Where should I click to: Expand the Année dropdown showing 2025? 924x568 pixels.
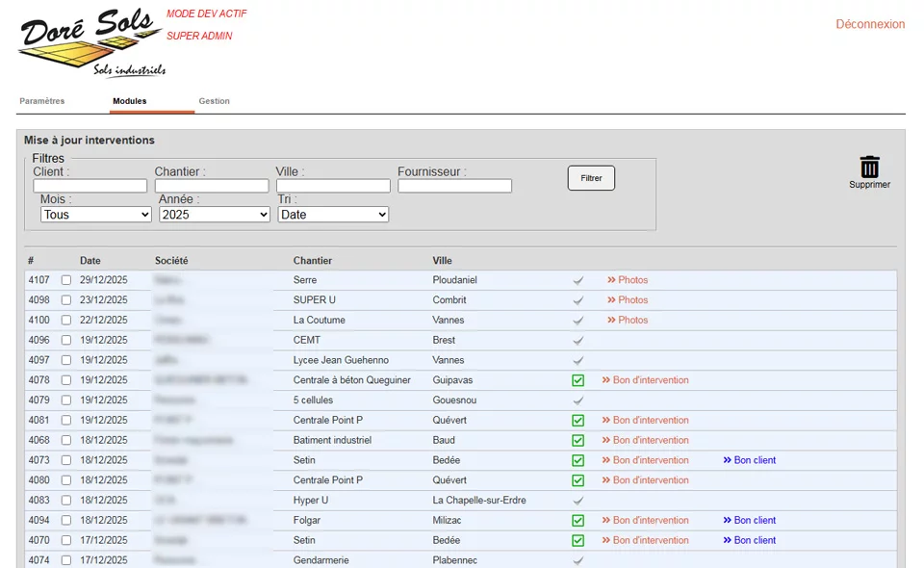[214, 215]
